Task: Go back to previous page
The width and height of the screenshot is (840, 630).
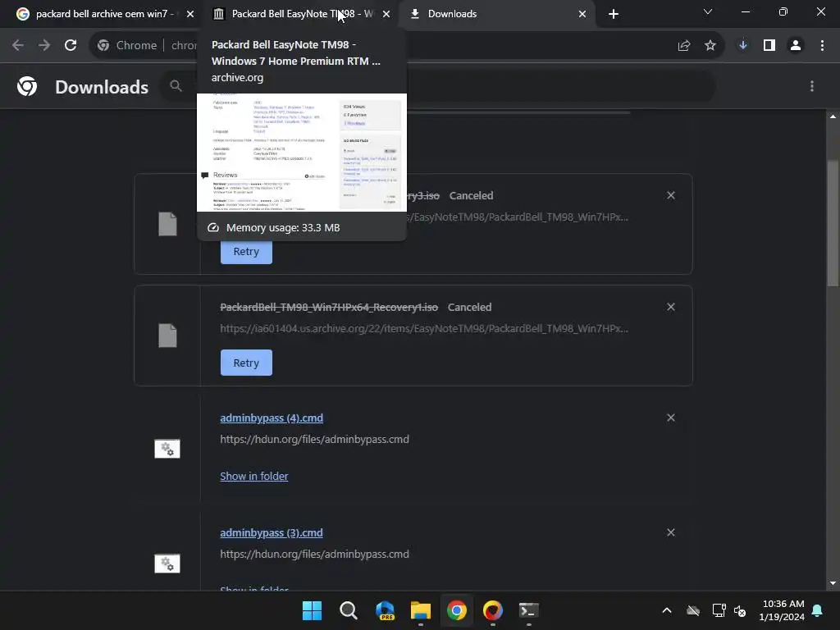Action: click(x=18, y=46)
